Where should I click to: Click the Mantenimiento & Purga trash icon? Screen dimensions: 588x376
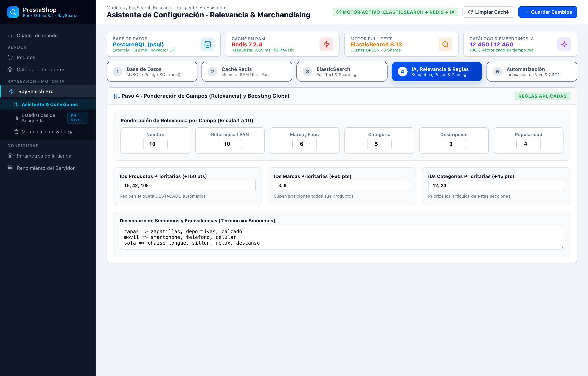click(16, 132)
